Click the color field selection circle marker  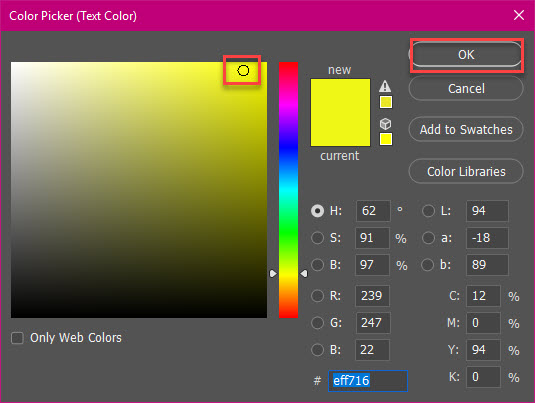pos(243,71)
